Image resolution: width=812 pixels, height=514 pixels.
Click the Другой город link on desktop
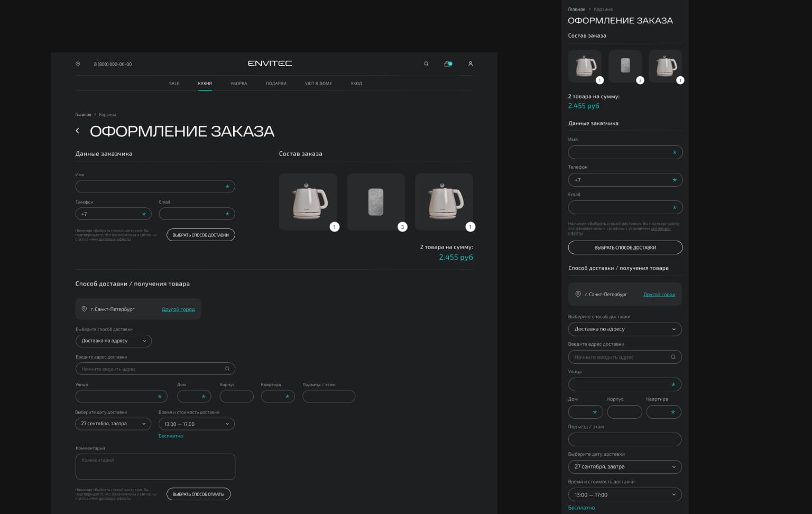pos(178,309)
